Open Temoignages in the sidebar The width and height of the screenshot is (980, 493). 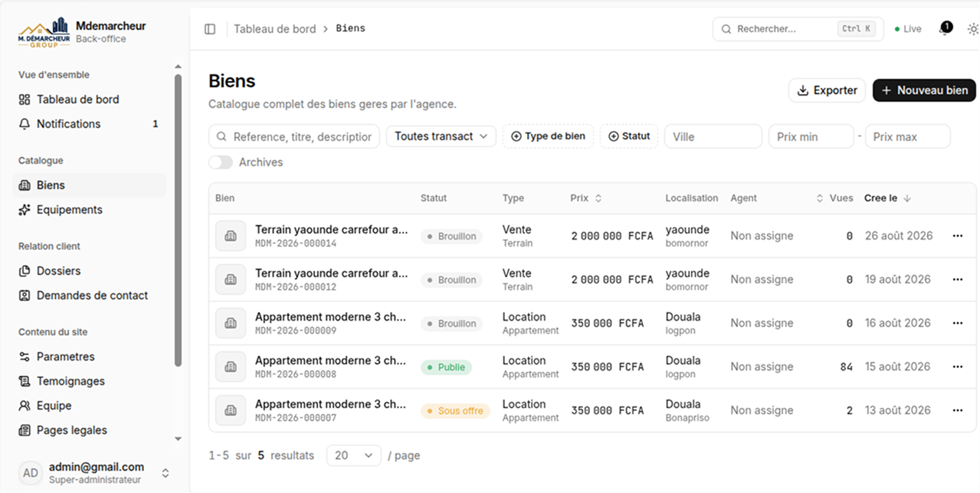(x=89, y=381)
